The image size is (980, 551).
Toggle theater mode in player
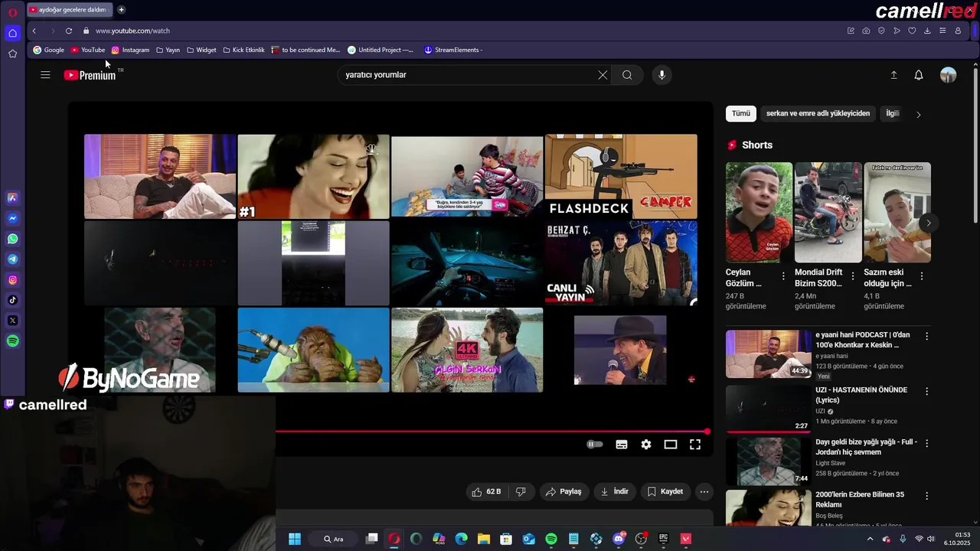pyautogui.click(x=671, y=445)
